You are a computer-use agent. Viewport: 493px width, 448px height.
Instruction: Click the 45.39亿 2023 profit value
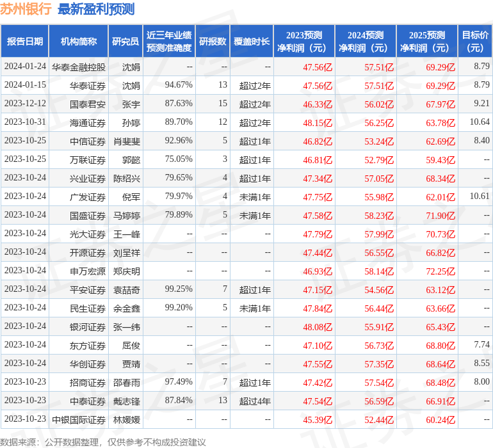(x=318, y=420)
